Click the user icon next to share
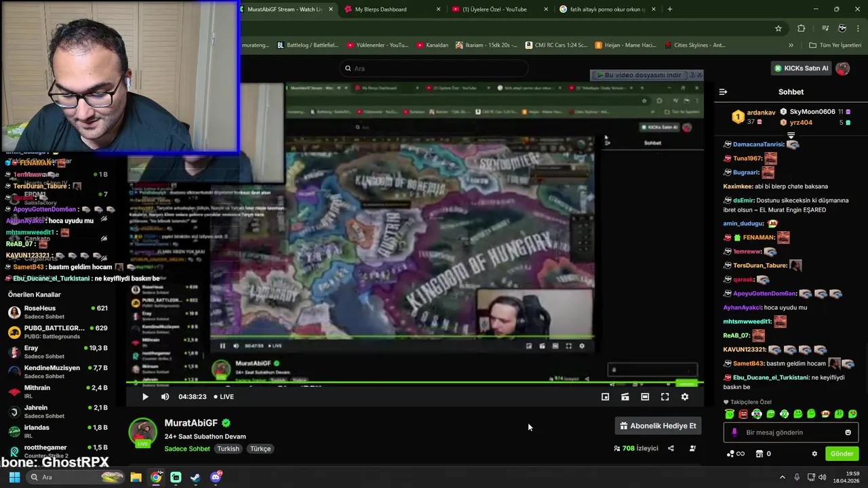This screenshot has width=868, height=488. (x=692, y=448)
